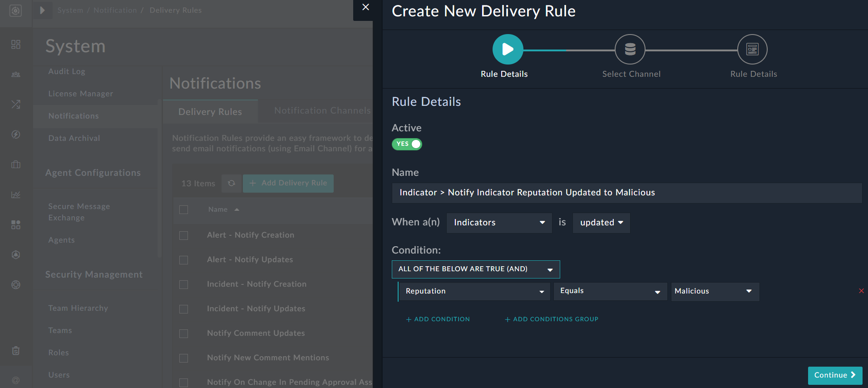The height and width of the screenshot is (388, 868).
Task: Click the Notification breadcrumb link
Action: (115, 10)
